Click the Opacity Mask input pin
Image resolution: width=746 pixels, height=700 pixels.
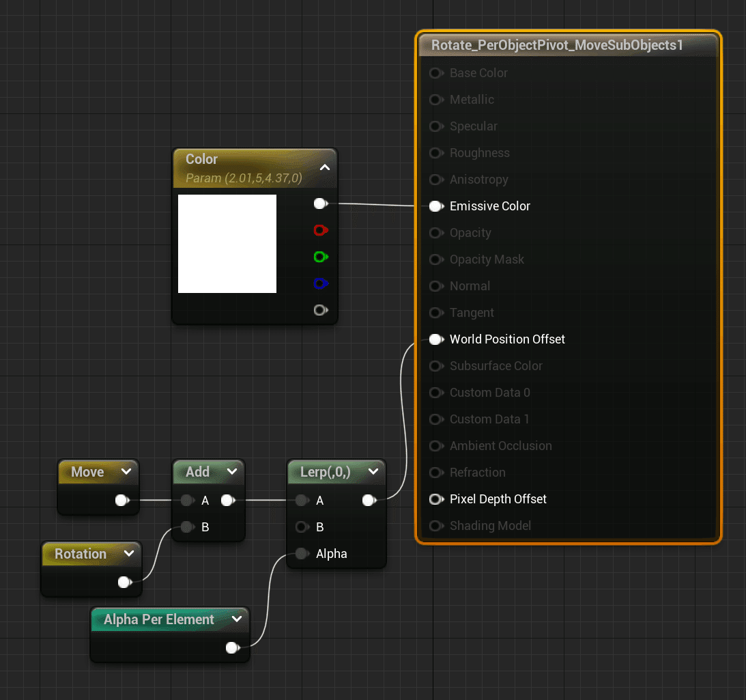pyautogui.click(x=436, y=260)
